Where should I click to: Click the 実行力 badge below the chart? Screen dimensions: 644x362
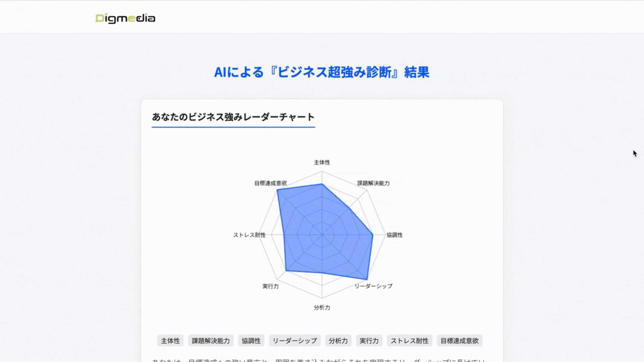pyautogui.click(x=369, y=340)
